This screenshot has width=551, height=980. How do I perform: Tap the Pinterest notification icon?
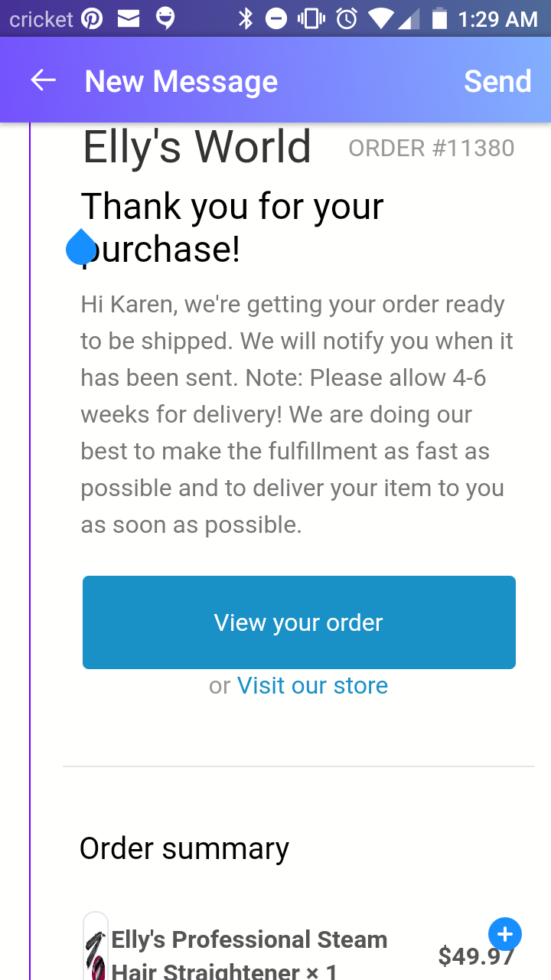pyautogui.click(x=91, y=18)
